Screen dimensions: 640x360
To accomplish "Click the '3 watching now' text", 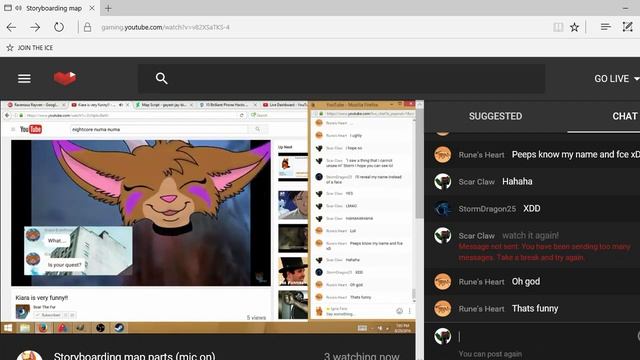I will click(x=362, y=356).
